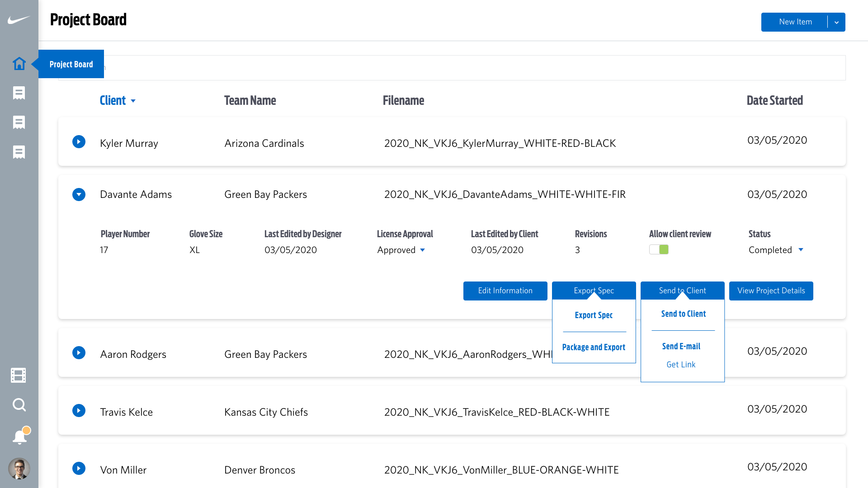Screen dimensions: 868x488
Task: Toggle the Allow client review switch
Action: [659, 249]
